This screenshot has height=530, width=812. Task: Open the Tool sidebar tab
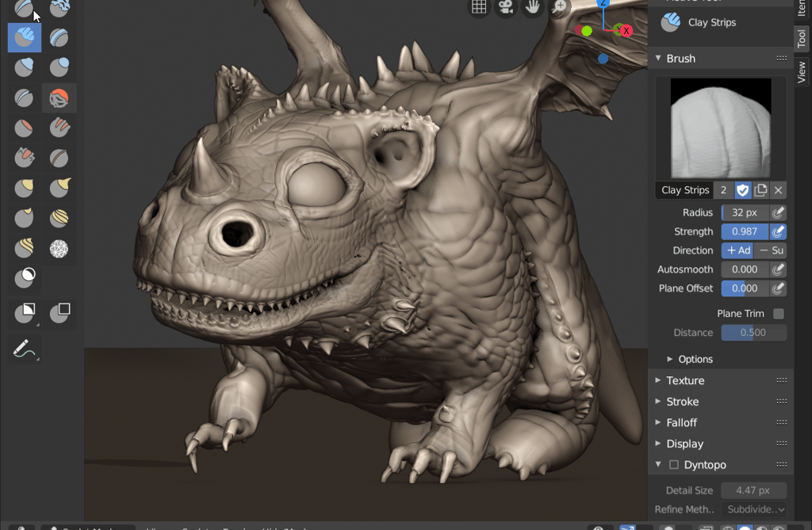[802, 38]
